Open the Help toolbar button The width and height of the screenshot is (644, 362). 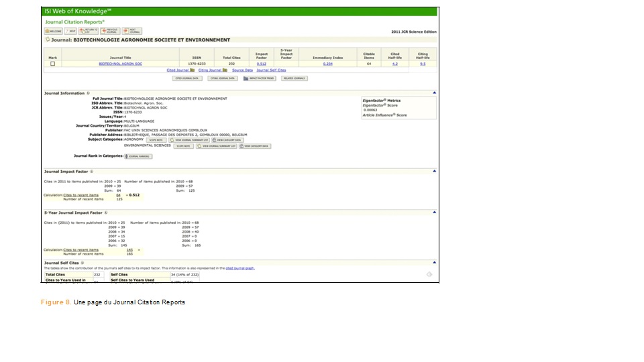[70, 32]
